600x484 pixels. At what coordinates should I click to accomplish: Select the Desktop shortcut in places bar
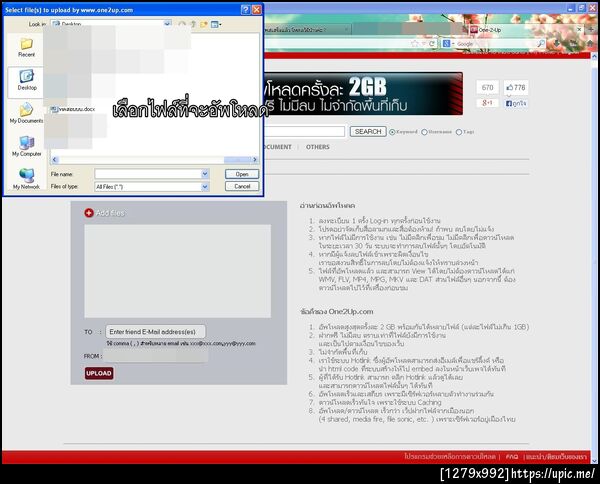point(26,81)
